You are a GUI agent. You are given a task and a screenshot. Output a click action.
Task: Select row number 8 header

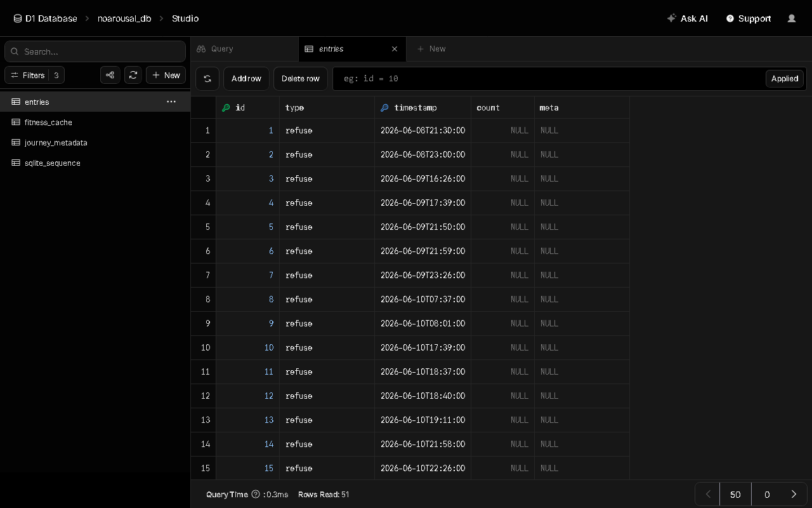click(x=204, y=299)
